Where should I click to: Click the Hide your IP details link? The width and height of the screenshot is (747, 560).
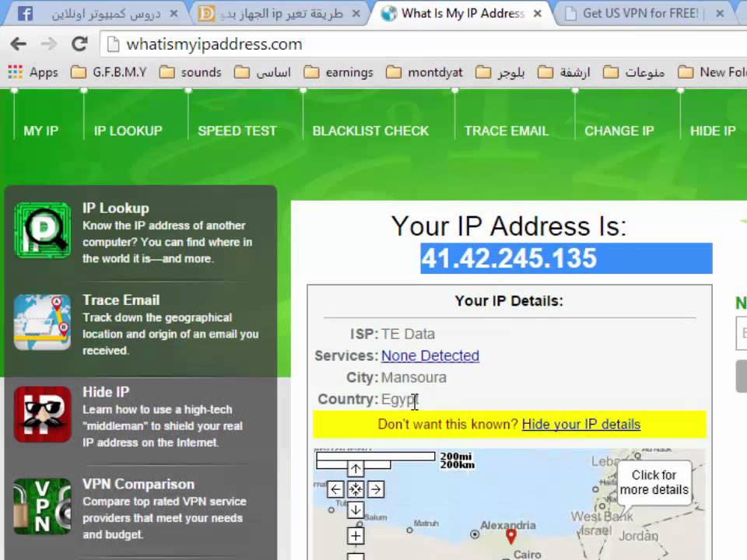point(581,425)
